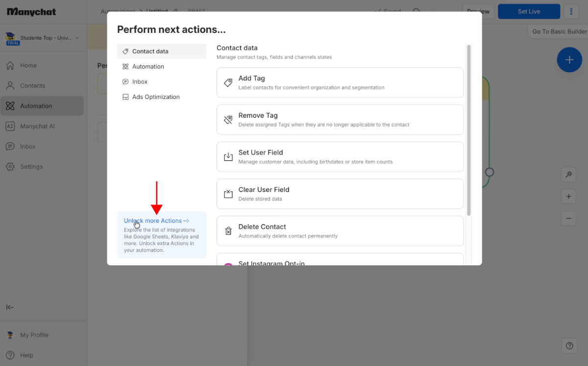This screenshot has height=366, width=588.
Task: Click the Clear User Field icon
Action: pyautogui.click(x=228, y=194)
